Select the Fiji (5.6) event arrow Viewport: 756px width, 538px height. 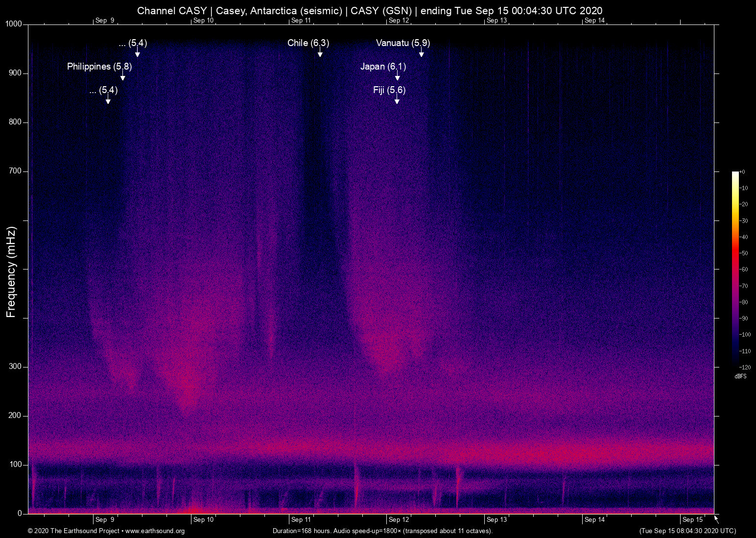coord(397,100)
